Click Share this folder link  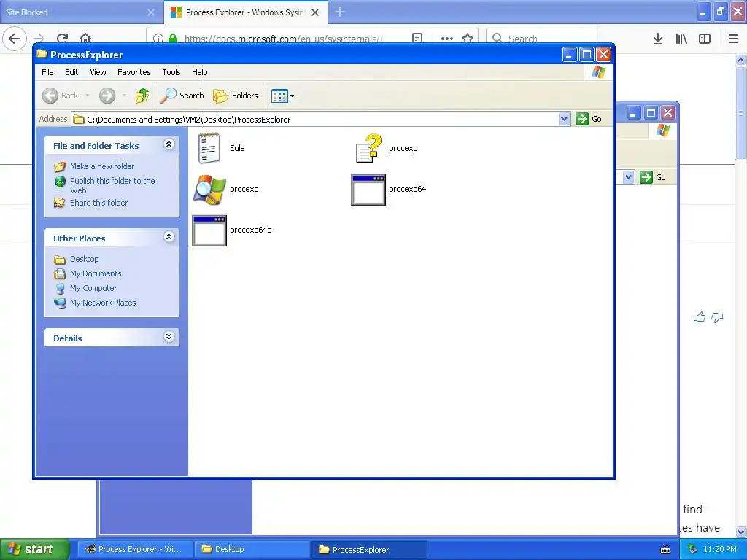[98, 203]
